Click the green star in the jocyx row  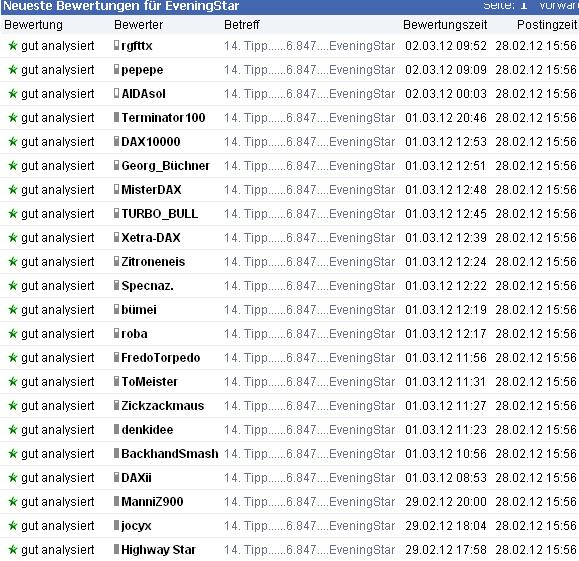tap(13, 526)
